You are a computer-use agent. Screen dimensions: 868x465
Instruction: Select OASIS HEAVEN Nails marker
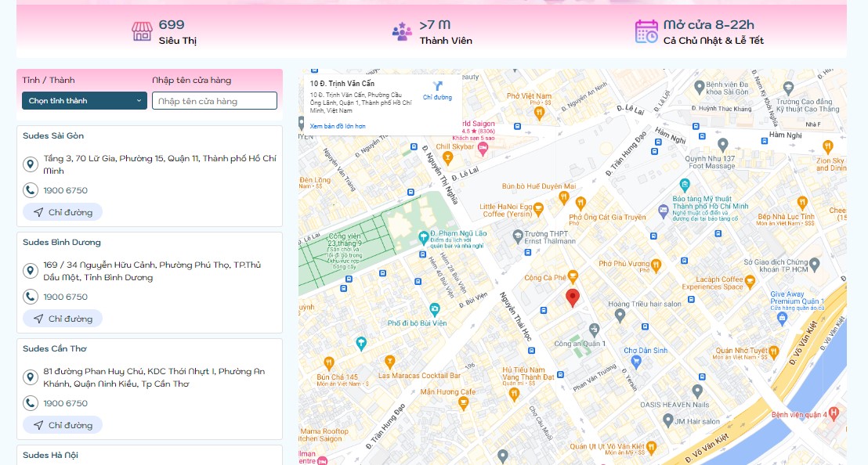(697, 392)
